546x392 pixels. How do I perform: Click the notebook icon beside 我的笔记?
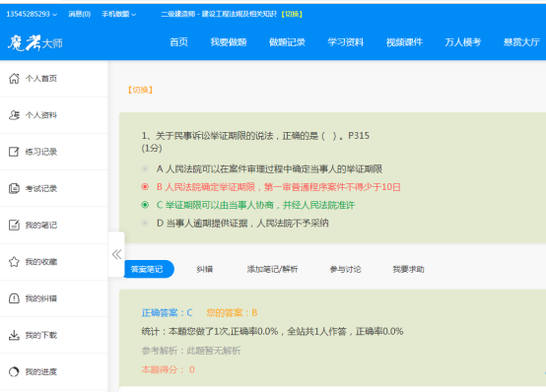14,225
